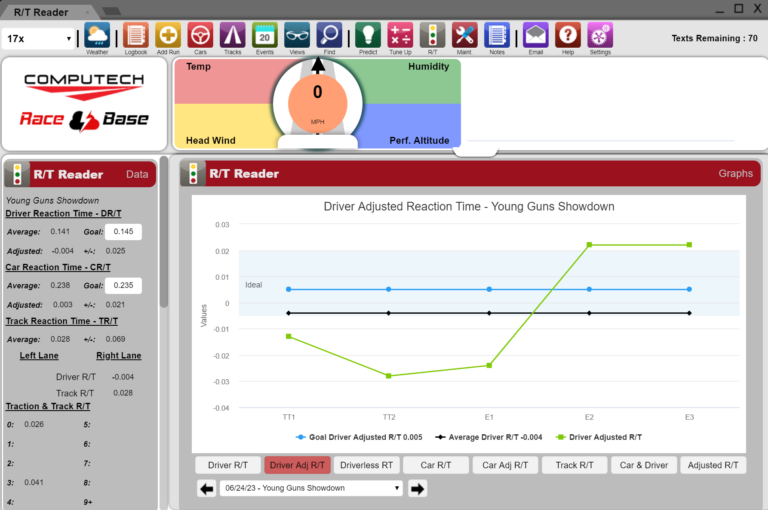Screen dimensions: 768x510
Task: Open the Young Guns Showdown event dropdown
Action: click(311, 488)
